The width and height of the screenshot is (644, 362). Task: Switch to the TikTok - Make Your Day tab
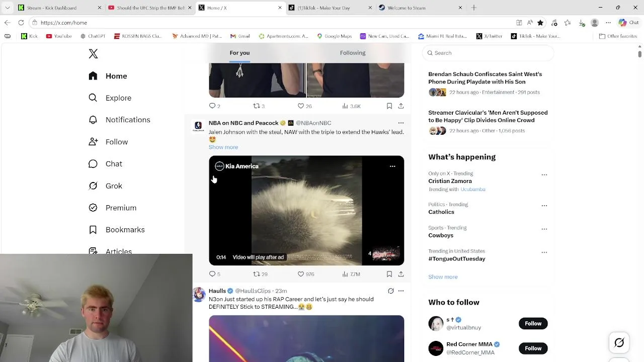(330, 8)
